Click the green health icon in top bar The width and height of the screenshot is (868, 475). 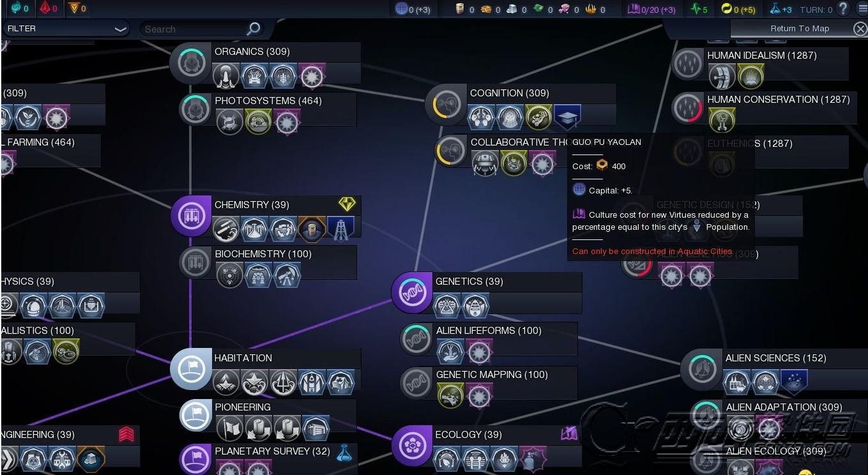pos(696,9)
